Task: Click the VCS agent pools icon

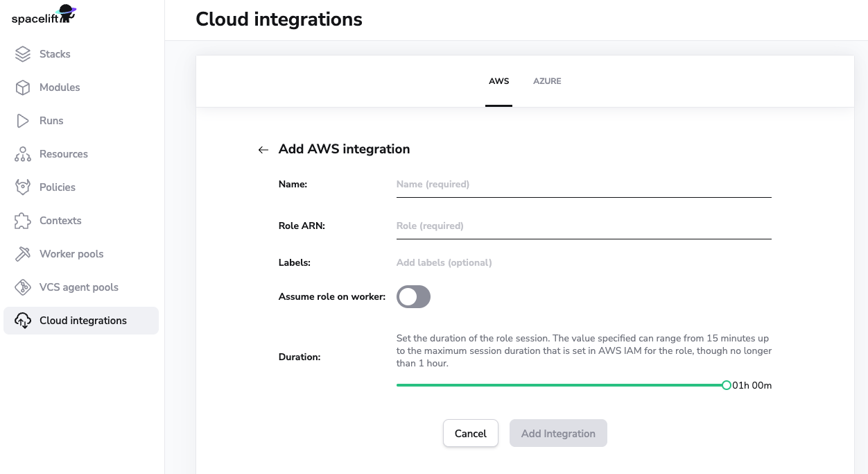Action: [x=23, y=287]
